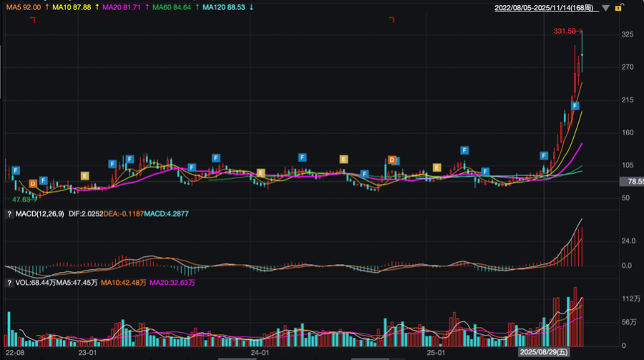Click the red corner marker at top left

click(x=33, y=20)
